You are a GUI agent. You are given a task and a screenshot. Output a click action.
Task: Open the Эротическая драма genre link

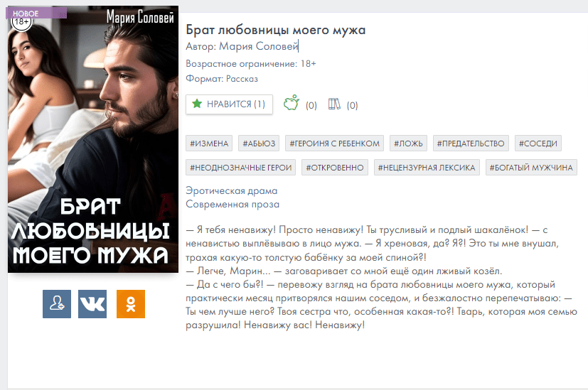pos(231,190)
